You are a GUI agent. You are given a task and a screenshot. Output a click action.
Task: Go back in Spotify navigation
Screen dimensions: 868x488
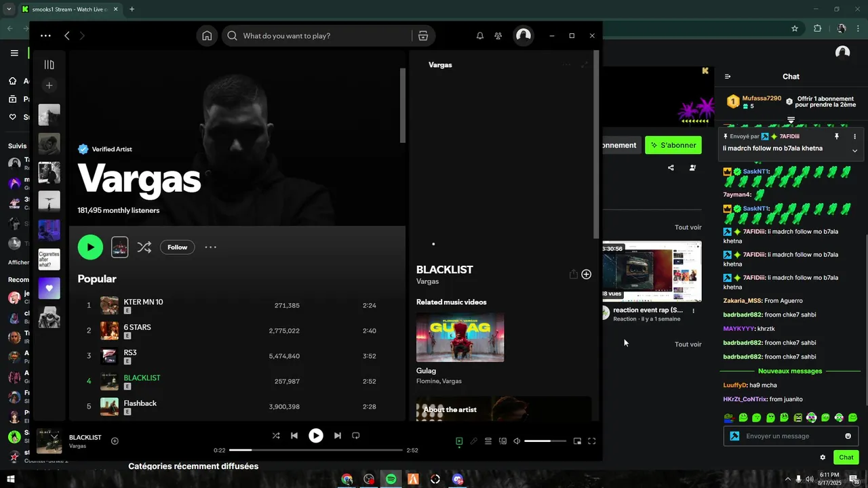tap(66, 36)
